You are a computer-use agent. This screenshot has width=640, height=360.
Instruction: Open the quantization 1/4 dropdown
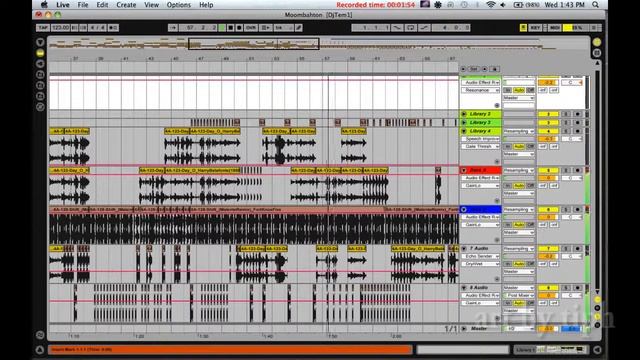[x=283, y=28]
